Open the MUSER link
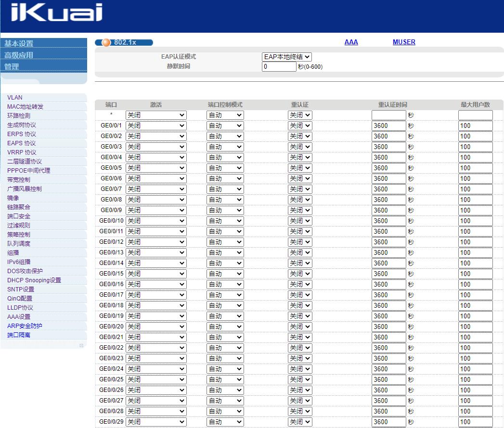The width and height of the screenshot is (504, 428). click(404, 42)
